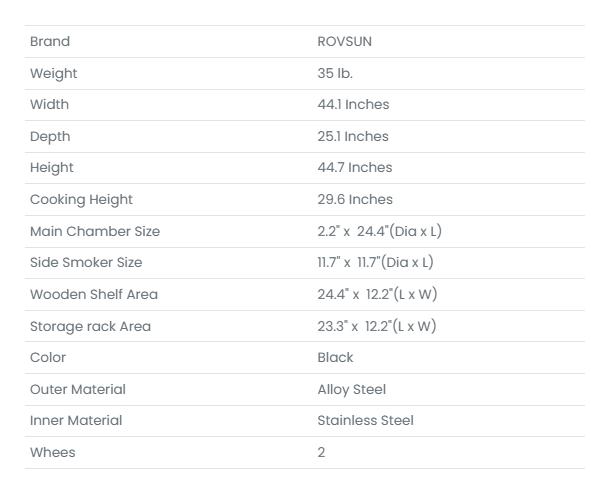Click the Depth row label
The width and height of the screenshot is (605, 498).
pyautogui.click(x=50, y=136)
